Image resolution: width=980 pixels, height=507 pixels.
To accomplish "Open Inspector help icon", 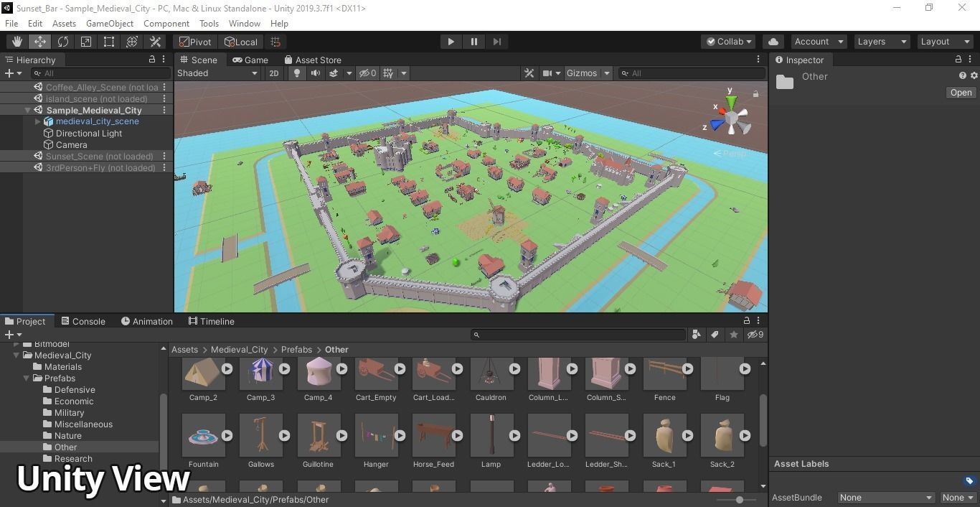I will point(963,75).
